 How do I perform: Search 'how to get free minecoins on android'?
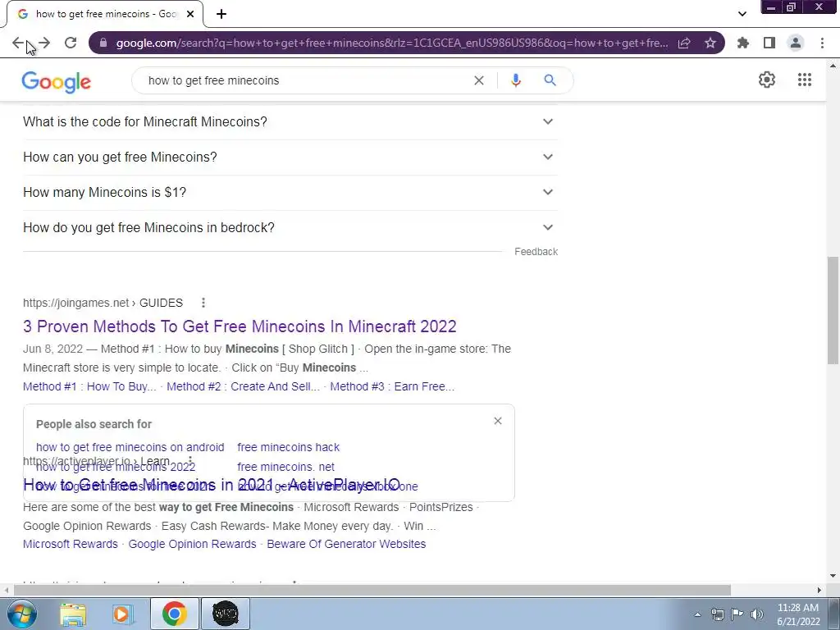(130, 447)
